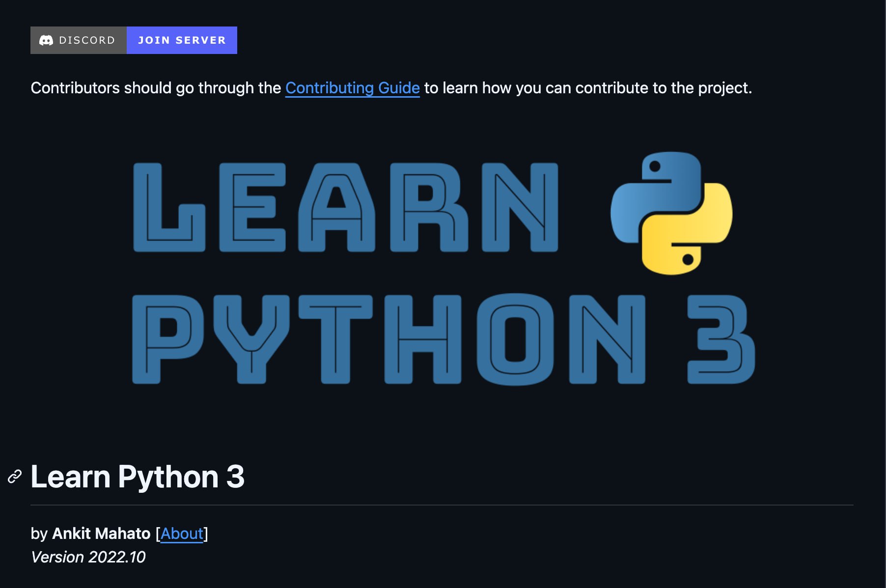
Task: Click the word PYTHON in the banner image
Action: click(x=388, y=339)
